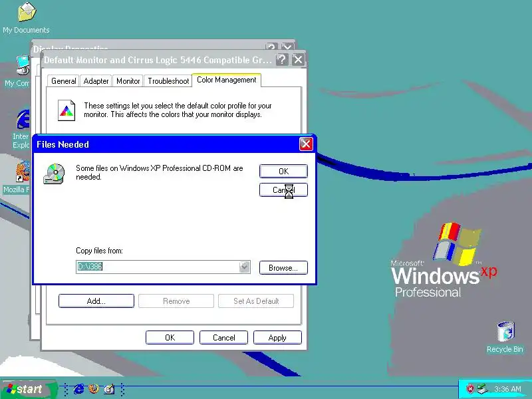Close the Default Monitor properties window
Viewport: 532px width, 399px height.
pos(298,60)
